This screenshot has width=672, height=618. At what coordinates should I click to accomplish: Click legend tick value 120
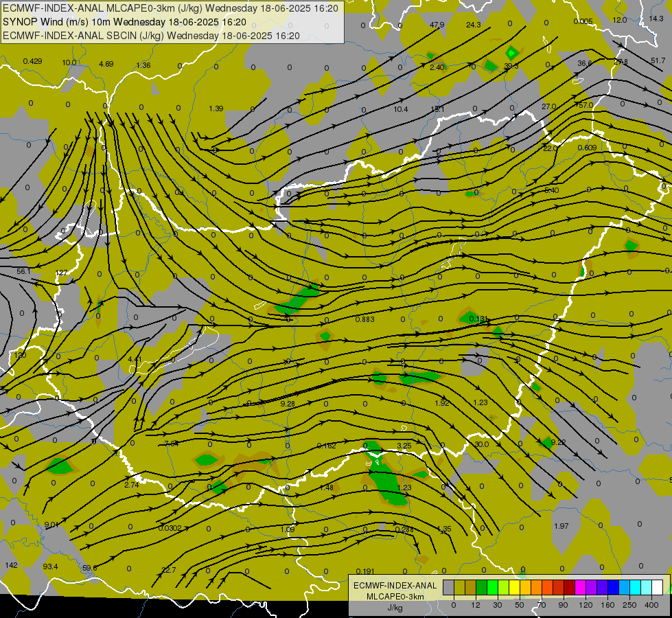point(586,605)
